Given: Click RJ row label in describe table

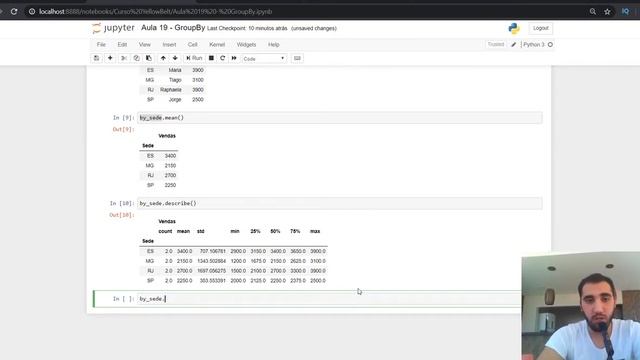Looking at the screenshot, I should 151,271.
